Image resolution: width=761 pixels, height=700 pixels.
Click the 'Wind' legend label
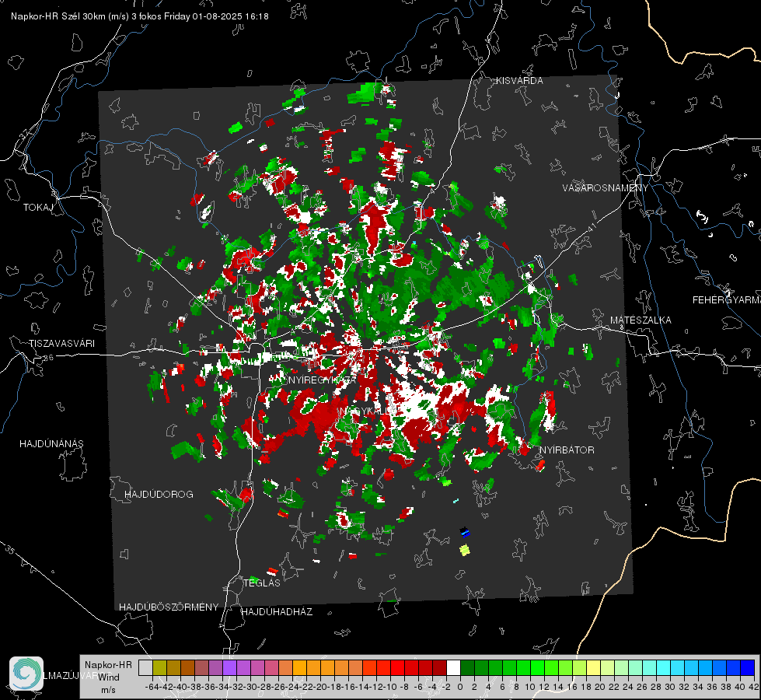[108, 677]
